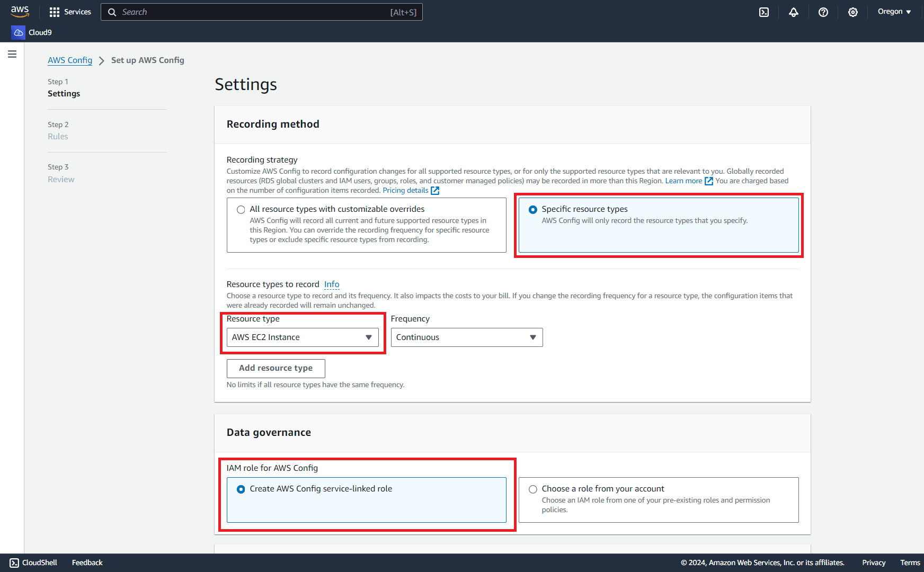924x572 pixels.
Task: Follow the AWS Config breadcrumb link
Action: (x=70, y=60)
